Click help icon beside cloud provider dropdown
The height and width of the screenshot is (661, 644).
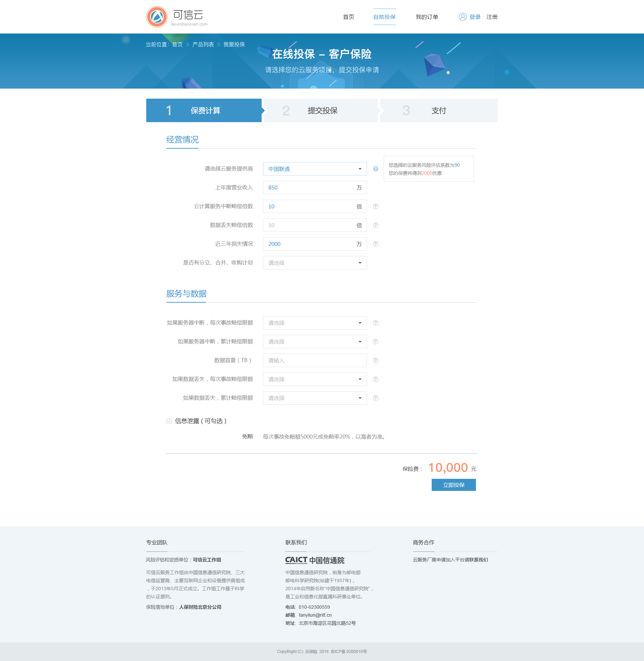tap(375, 169)
